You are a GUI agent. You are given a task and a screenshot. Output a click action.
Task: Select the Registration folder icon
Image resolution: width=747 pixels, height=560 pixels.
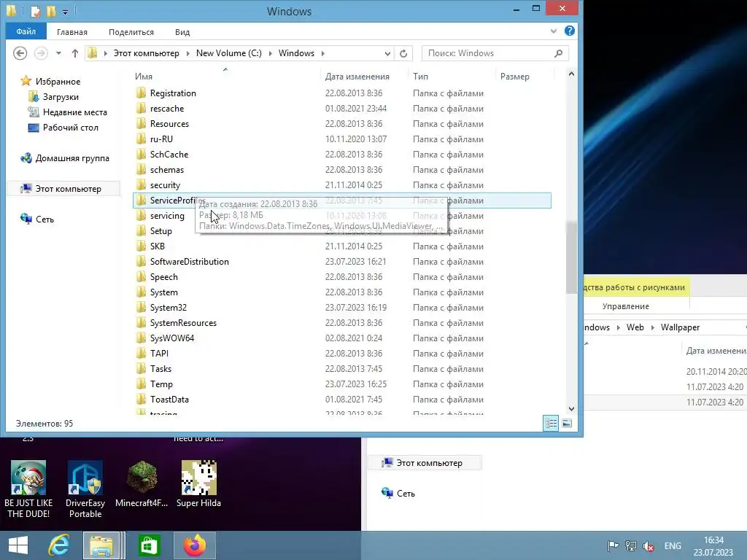pos(141,93)
